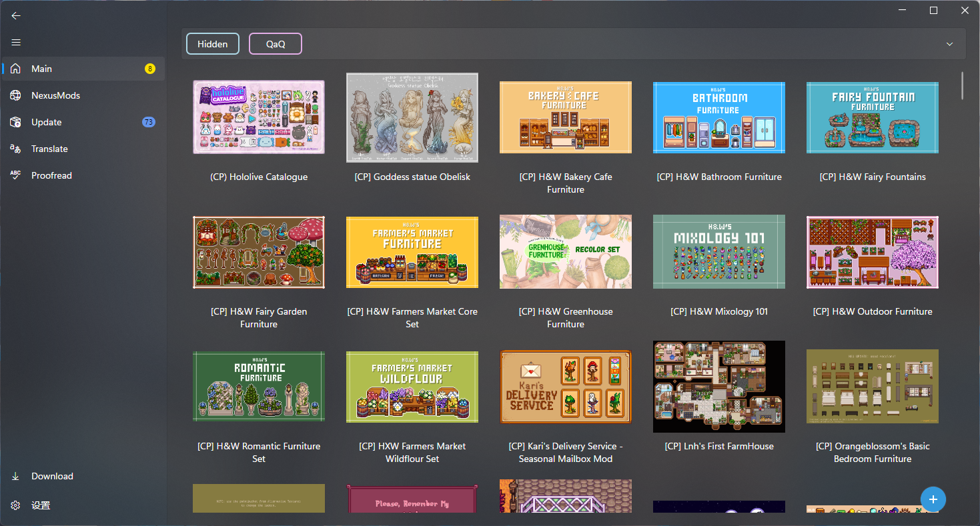The image size is (980, 526).
Task: Expand the tag filter bar chevron
Action: [x=949, y=44]
